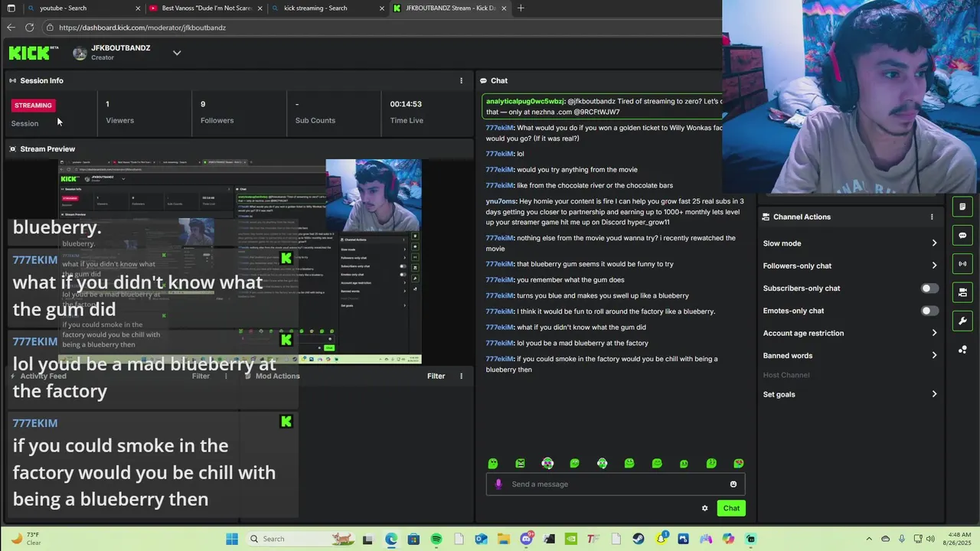The height and width of the screenshot is (551, 980).
Task: Open the notes document icon in right sidebar
Action: [x=962, y=207]
